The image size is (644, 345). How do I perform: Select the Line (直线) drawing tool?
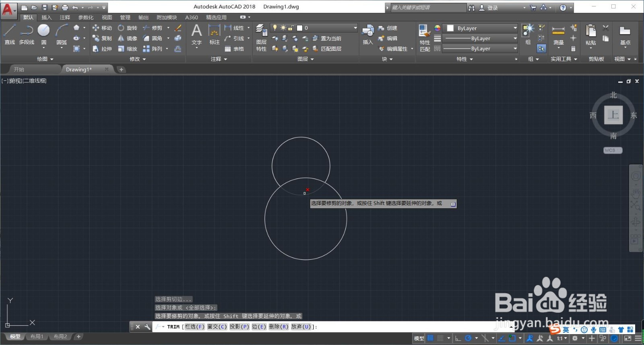tap(10, 34)
